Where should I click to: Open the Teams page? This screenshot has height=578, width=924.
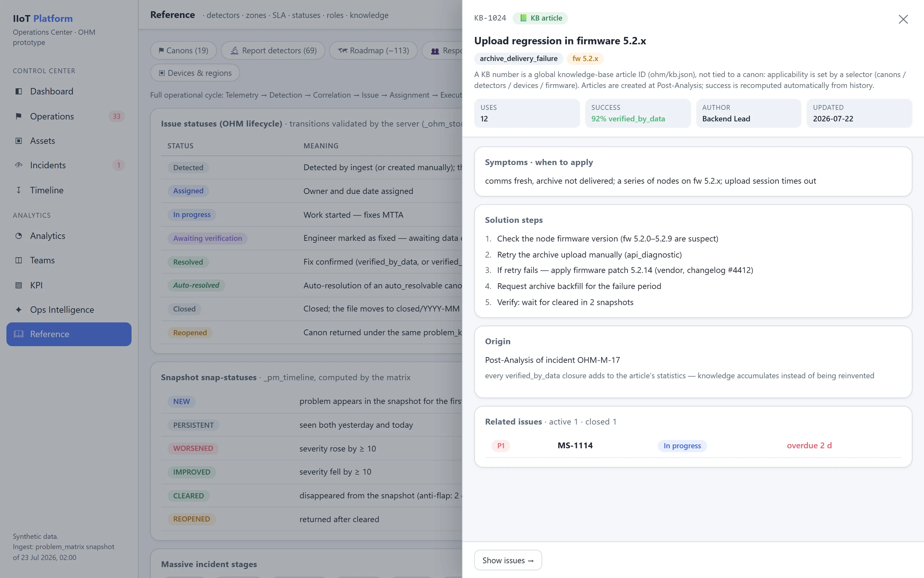[69, 260]
